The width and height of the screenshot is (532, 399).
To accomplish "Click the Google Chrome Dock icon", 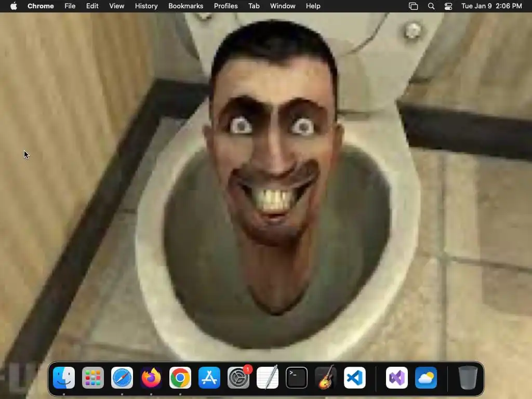I will pyautogui.click(x=180, y=378).
